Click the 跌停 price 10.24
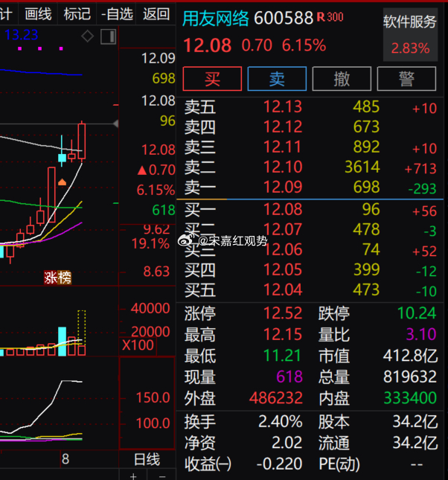The width and height of the screenshot is (448, 480). click(x=417, y=313)
